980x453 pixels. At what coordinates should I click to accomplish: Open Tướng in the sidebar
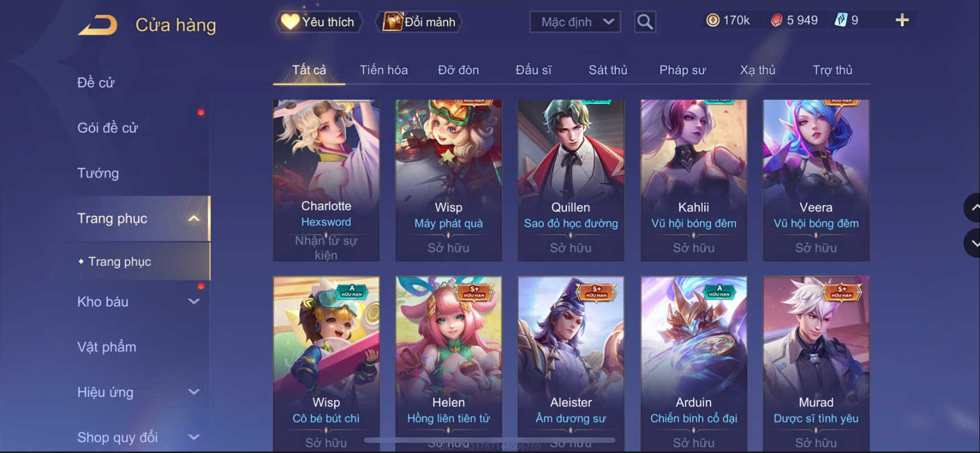pyautogui.click(x=98, y=173)
